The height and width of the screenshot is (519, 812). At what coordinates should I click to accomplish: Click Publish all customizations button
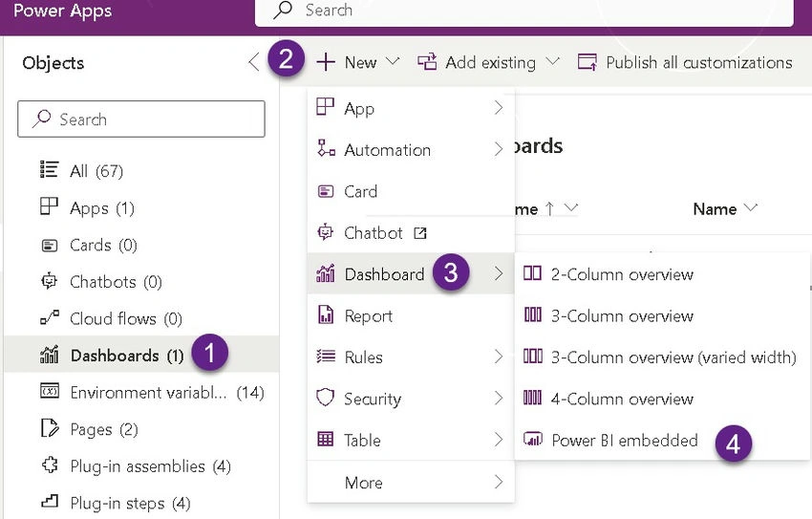click(685, 62)
